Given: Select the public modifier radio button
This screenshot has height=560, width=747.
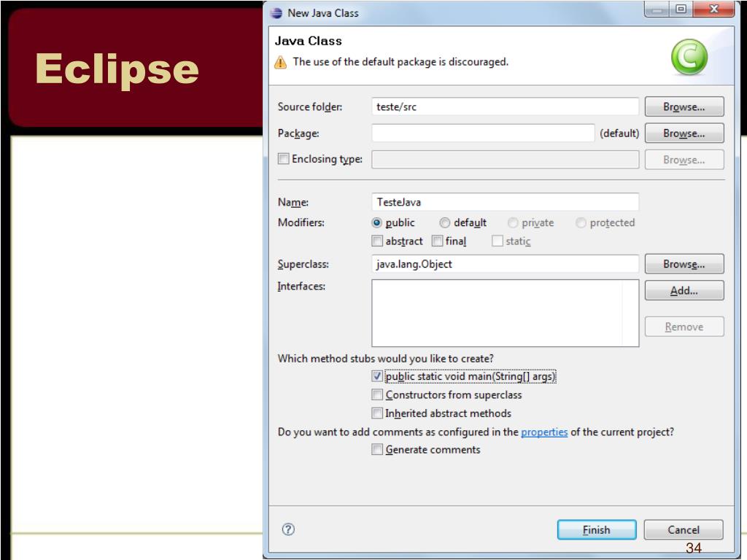Looking at the screenshot, I should 377,222.
